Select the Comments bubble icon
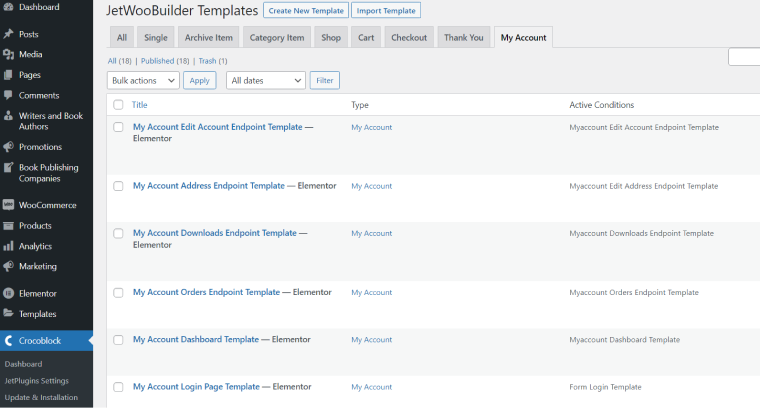Image resolution: width=760 pixels, height=408 pixels. (8, 95)
